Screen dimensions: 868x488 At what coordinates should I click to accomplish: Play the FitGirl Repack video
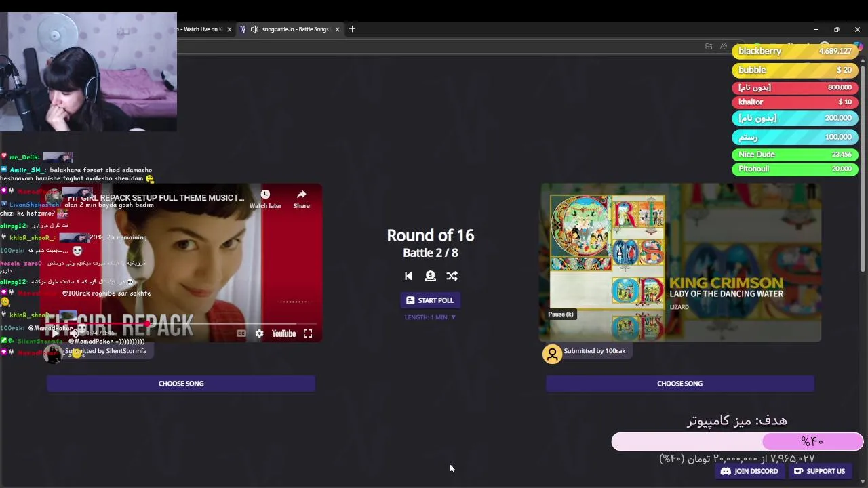tap(55, 333)
